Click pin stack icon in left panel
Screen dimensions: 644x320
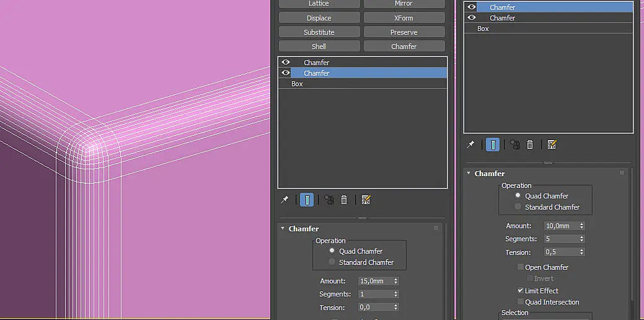(285, 200)
